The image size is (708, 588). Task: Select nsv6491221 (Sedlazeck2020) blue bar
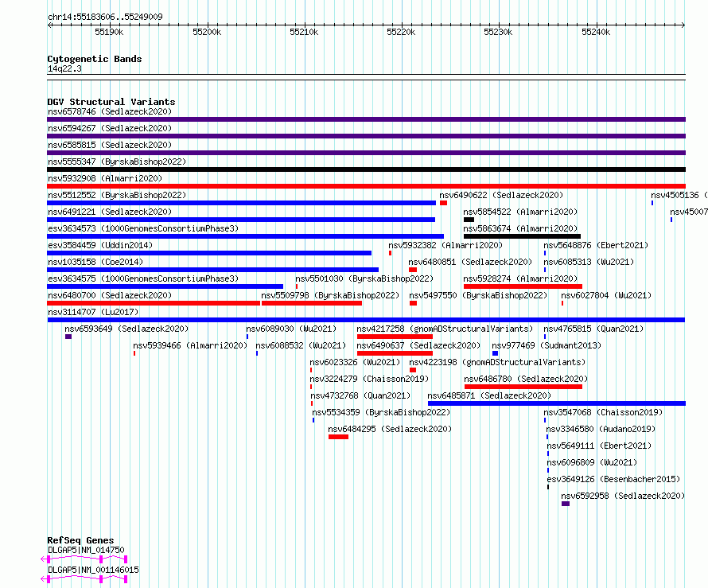(241, 220)
